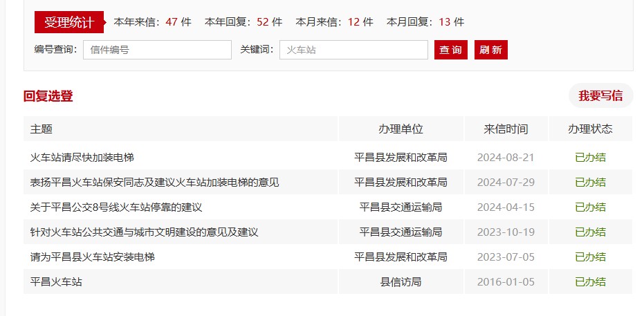The height and width of the screenshot is (316, 644).
Task: Click the 办理单位 column header
Action: tap(401, 129)
